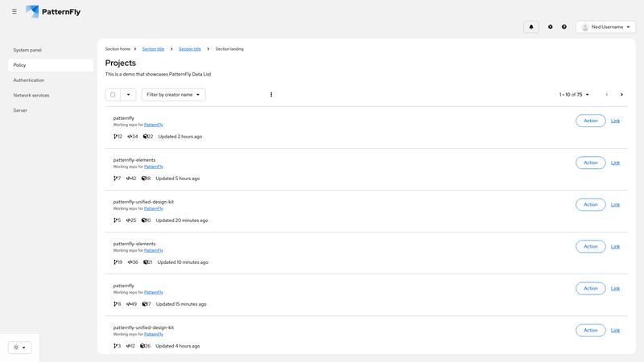Screen dimensions: 644x362
Task: Click code icon in Updated 2 hours ago row
Action: (x=130, y=136)
